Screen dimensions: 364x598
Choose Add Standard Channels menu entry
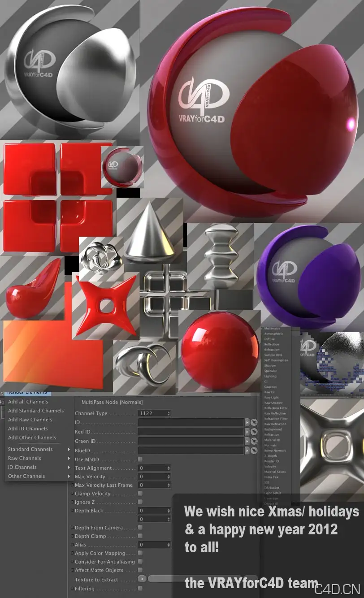(36, 411)
